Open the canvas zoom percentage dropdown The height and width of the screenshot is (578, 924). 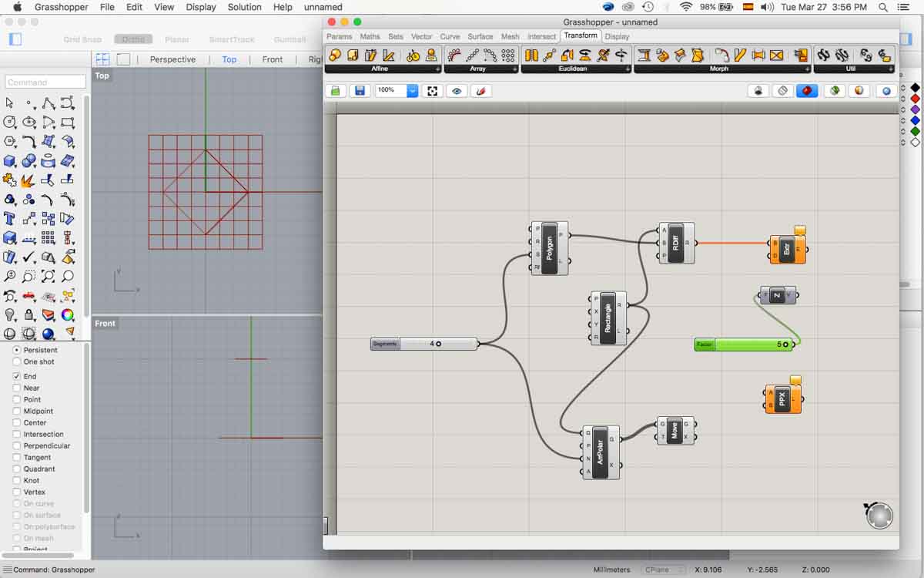click(412, 91)
